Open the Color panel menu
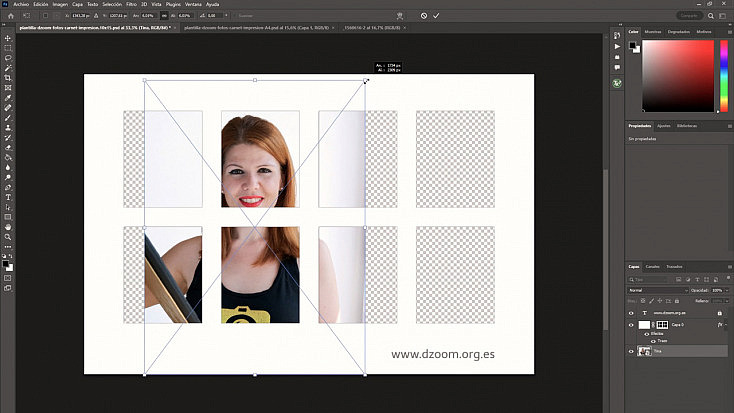The image size is (734, 413). coord(729,32)
